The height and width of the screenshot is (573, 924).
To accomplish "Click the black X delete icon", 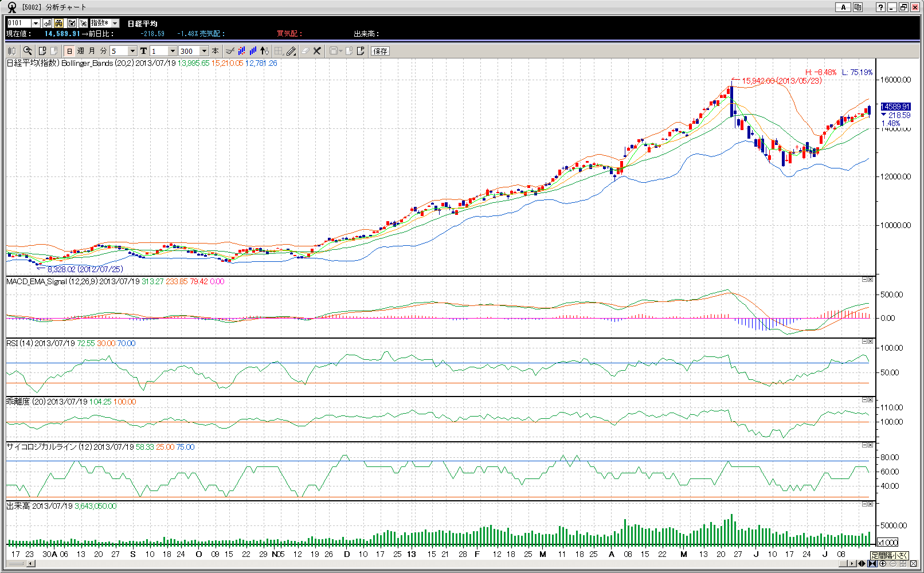I will coord(317,51).
